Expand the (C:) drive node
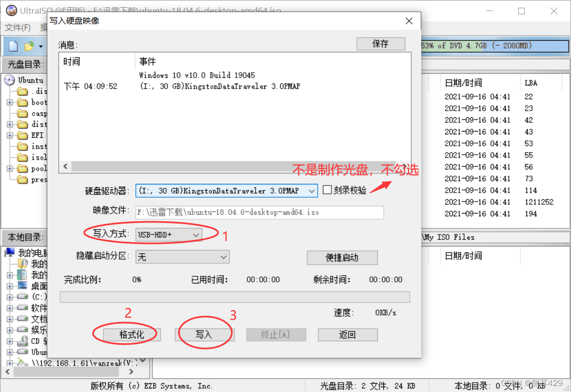The height and width of the screenshot is (392, 571). click(10, 297)
